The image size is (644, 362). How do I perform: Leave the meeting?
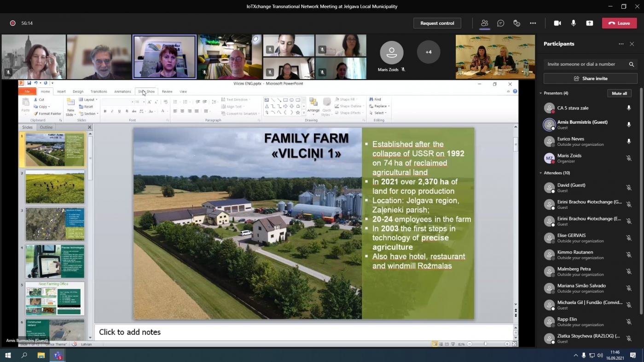[619, 23]
